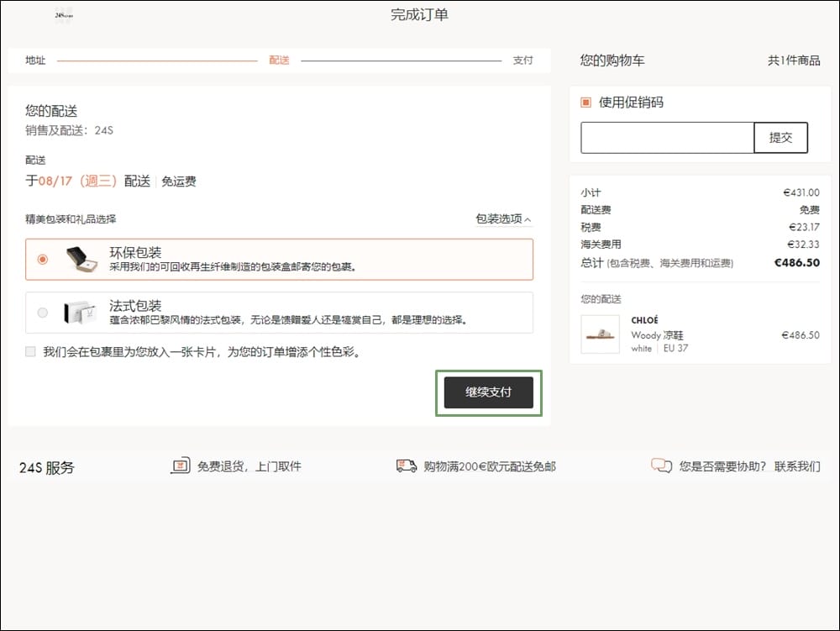Screen dimensions: 840x631
Task: Select the 法式包装 radio button
Action: tap(42, 313)
